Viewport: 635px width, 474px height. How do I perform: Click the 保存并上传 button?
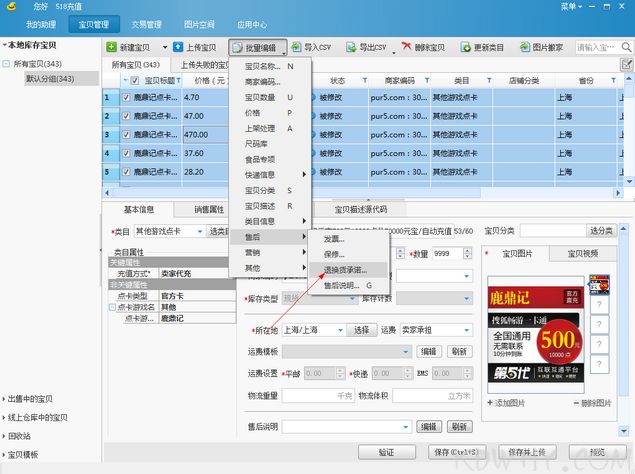pos(528,452)
